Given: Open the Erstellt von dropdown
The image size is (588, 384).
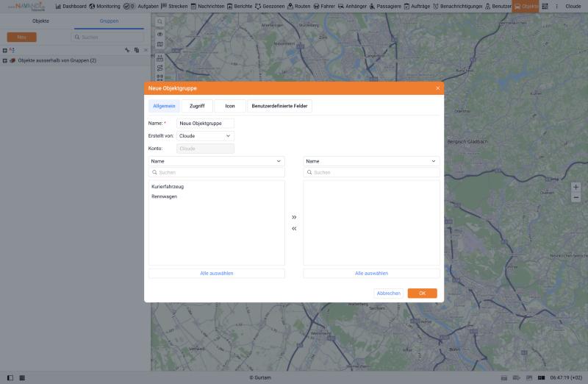Looking at the screenshot, I should coord(205,136).
